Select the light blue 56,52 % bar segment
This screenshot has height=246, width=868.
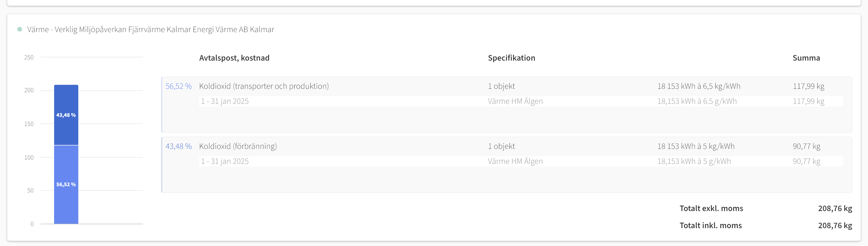tap(66, 185)
